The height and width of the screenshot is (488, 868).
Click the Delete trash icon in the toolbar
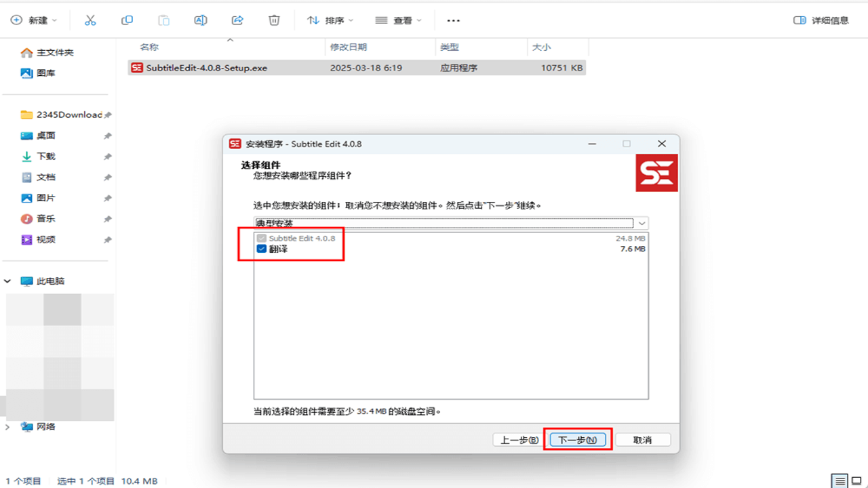click(274, 20)
